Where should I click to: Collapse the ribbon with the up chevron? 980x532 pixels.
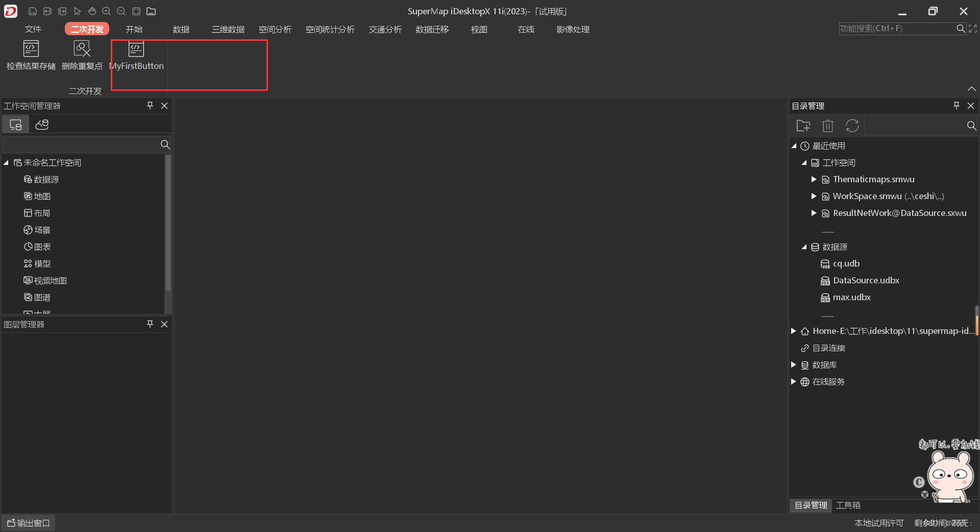(x=972, y=89)
